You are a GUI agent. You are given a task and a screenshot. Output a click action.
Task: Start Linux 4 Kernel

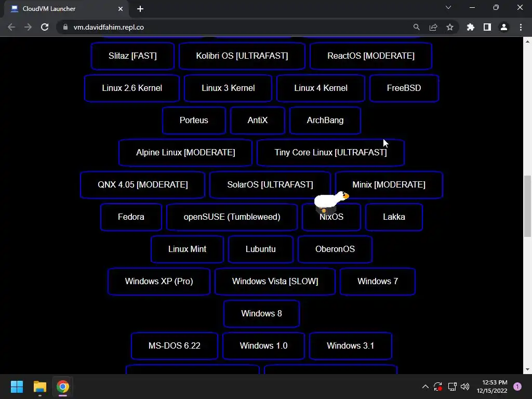tap(321, 88)
